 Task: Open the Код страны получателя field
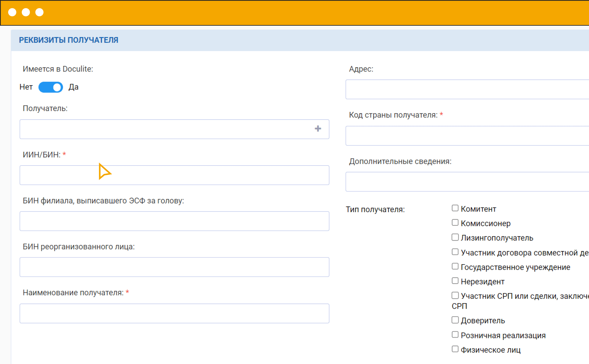point(467,136)
